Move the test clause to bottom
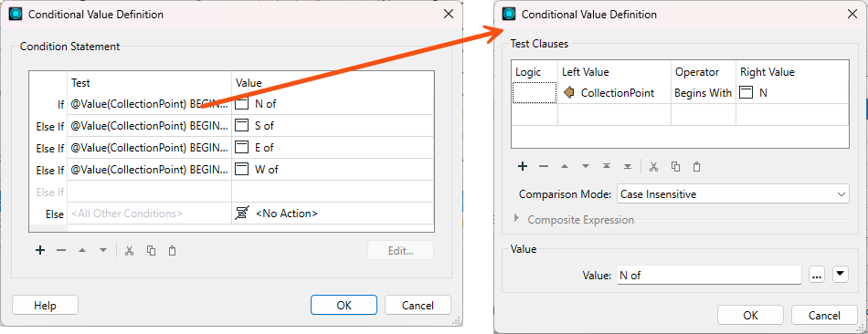The image size is (868, 334). coord(628,166)
